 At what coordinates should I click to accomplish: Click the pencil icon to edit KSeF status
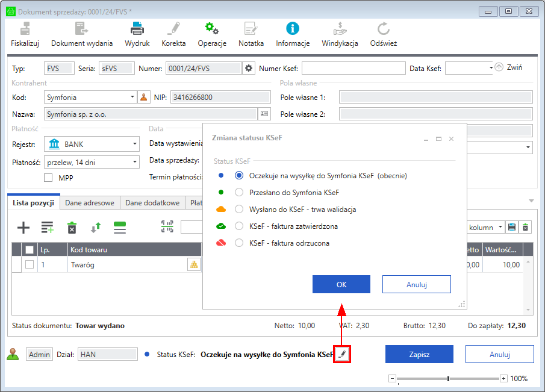[342, 355]
